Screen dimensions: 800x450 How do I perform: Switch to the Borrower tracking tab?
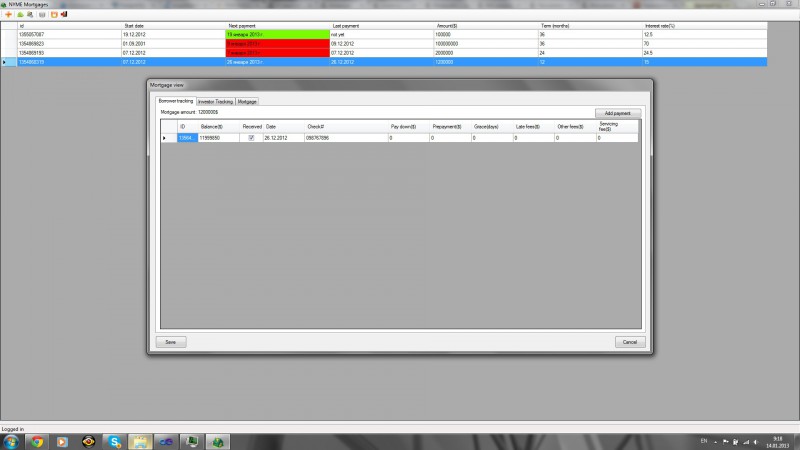[176, 101]
